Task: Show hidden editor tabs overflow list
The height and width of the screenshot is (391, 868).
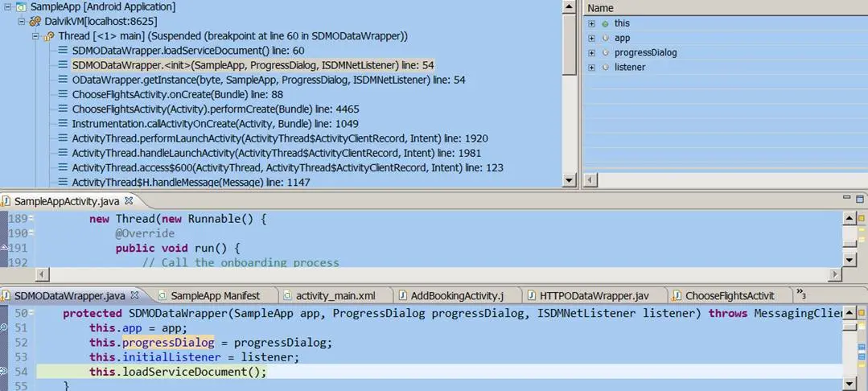Action: coord(800,294)
